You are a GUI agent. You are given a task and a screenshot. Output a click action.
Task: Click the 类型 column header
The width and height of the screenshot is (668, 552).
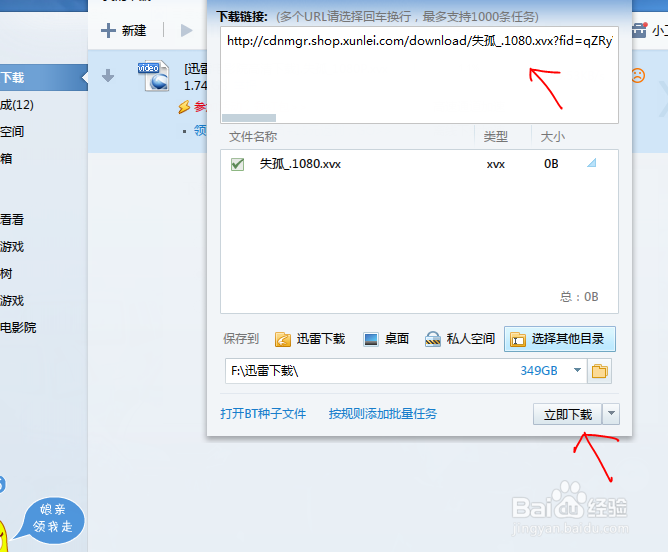point(495,137)
